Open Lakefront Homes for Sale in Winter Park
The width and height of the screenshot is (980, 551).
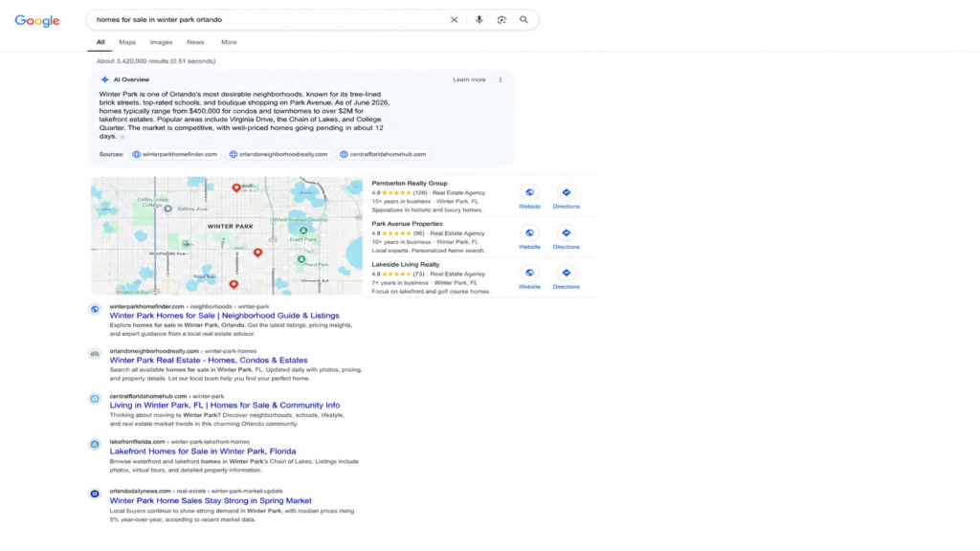coord(203,452)
